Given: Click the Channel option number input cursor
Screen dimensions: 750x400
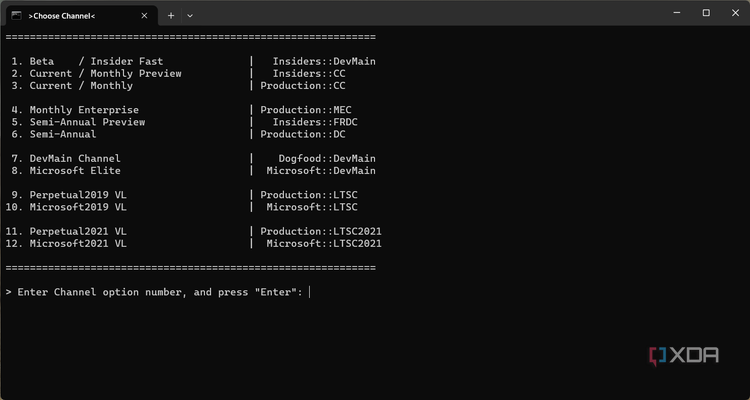Looking at the screenshot, I should 310,292.
